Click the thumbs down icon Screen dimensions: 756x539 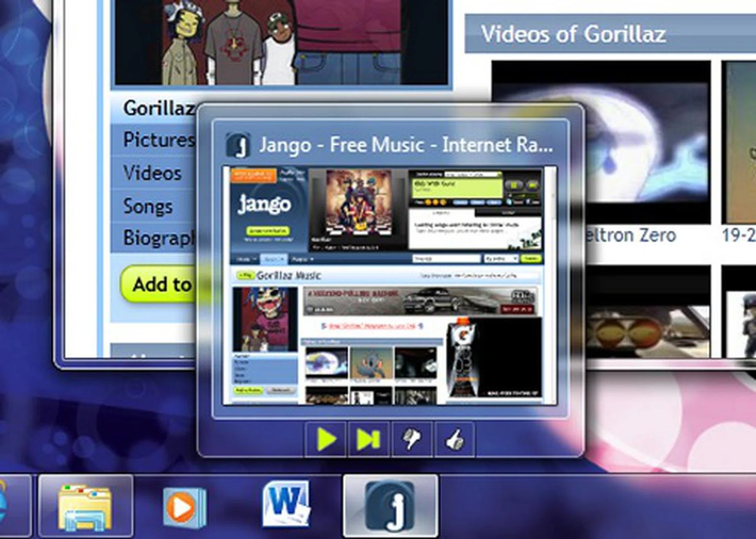click(x=411, y=439)
